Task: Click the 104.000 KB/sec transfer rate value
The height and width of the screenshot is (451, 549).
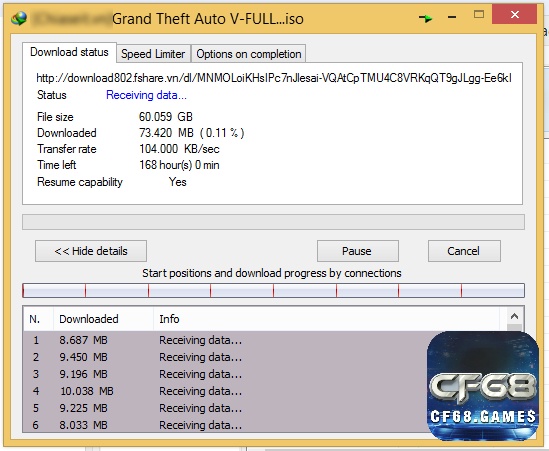Action: coord(179,149)
